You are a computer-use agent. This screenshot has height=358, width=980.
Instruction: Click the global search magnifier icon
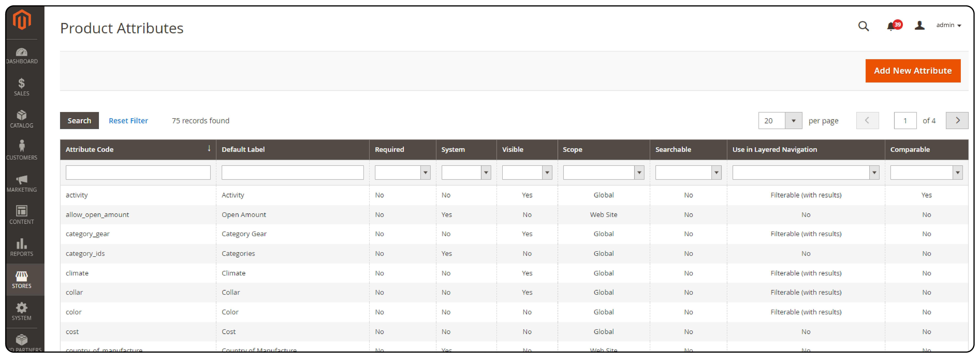pos(863,26)
